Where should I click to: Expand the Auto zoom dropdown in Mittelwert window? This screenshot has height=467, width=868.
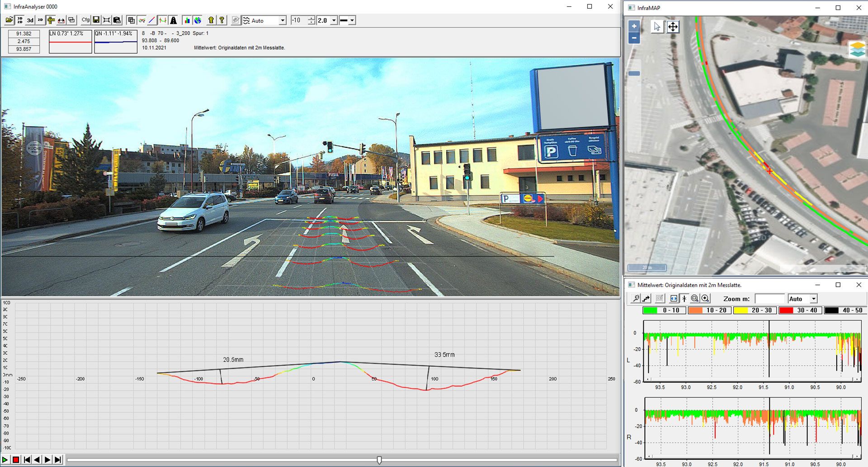coord(814,299)
